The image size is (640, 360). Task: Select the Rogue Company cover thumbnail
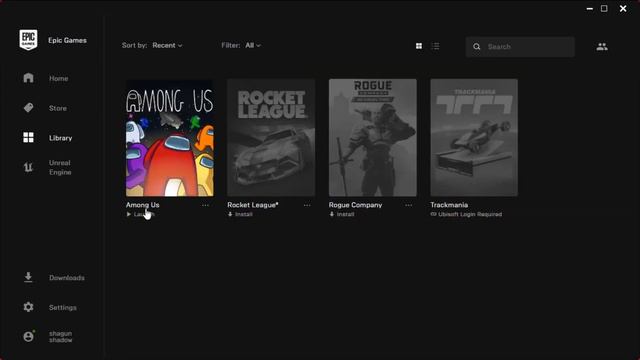tap(373, 138)
